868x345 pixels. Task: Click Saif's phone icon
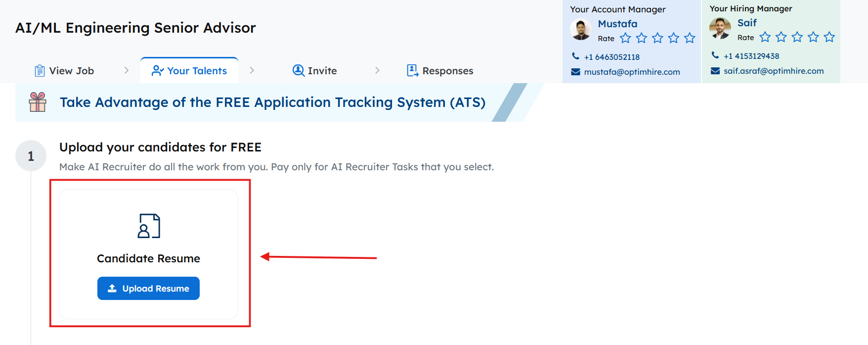click(715, 55)
